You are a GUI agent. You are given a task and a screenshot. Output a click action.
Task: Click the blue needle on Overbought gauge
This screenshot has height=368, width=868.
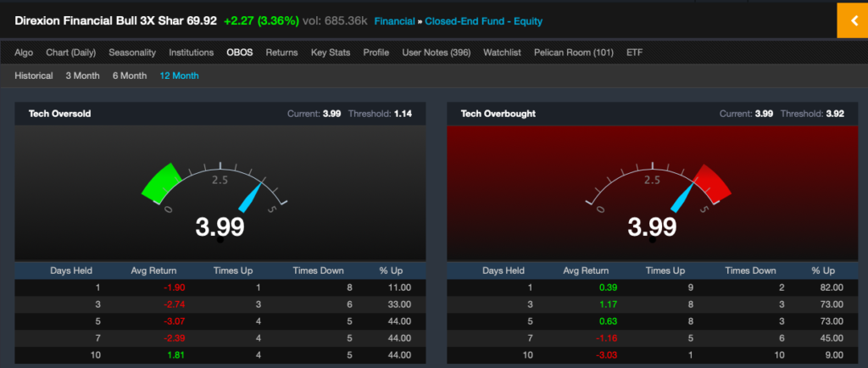[682, 198]
